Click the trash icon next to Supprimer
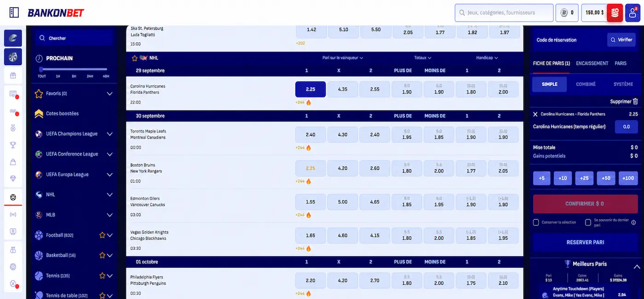 point(635,101)
